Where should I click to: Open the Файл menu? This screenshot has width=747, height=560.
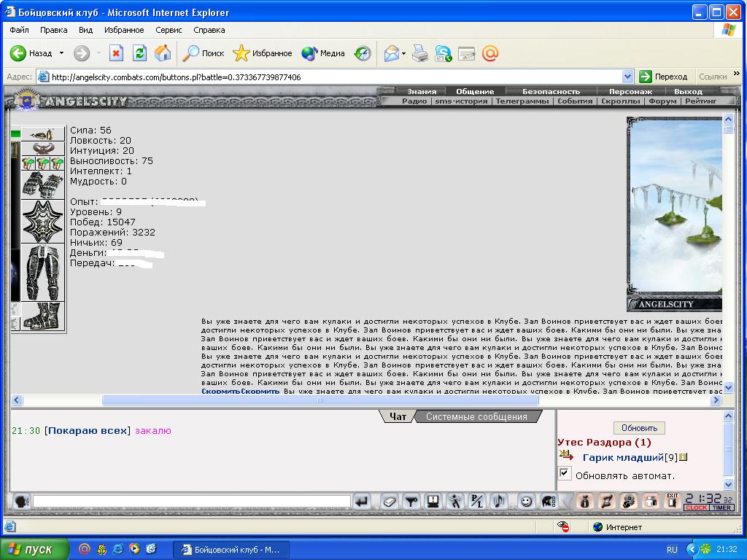click(19, 30)
